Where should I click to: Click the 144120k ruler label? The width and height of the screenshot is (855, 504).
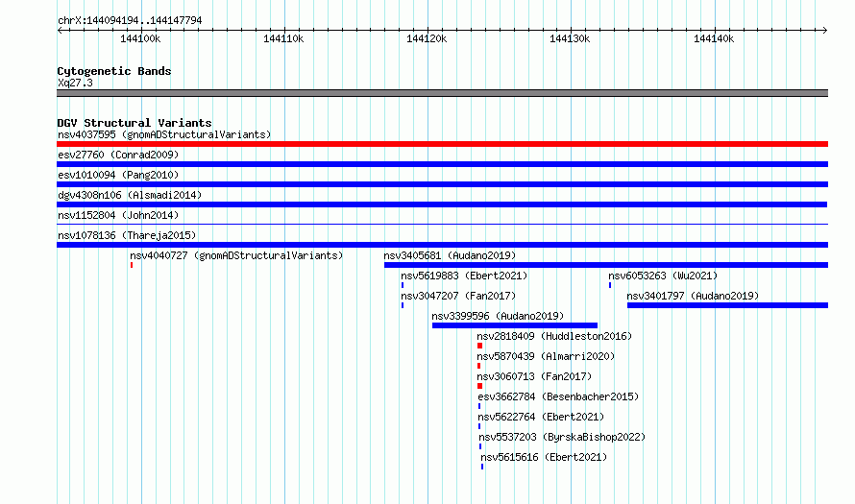click(427, 38)
